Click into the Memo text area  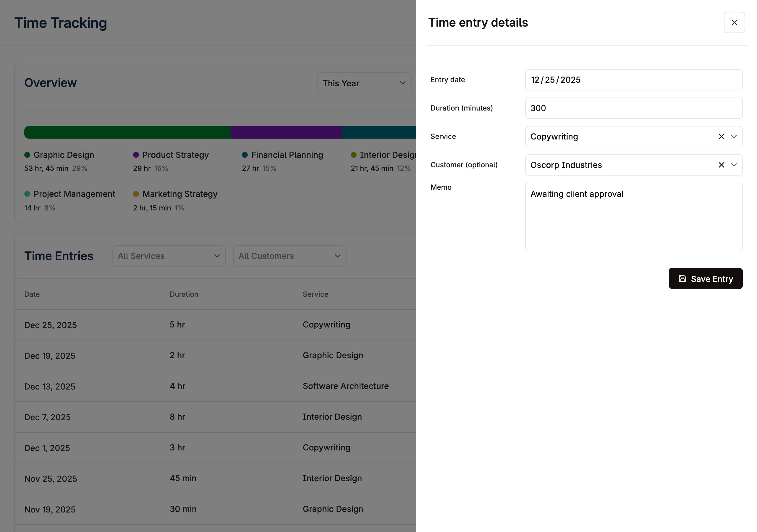pos(633,217)
